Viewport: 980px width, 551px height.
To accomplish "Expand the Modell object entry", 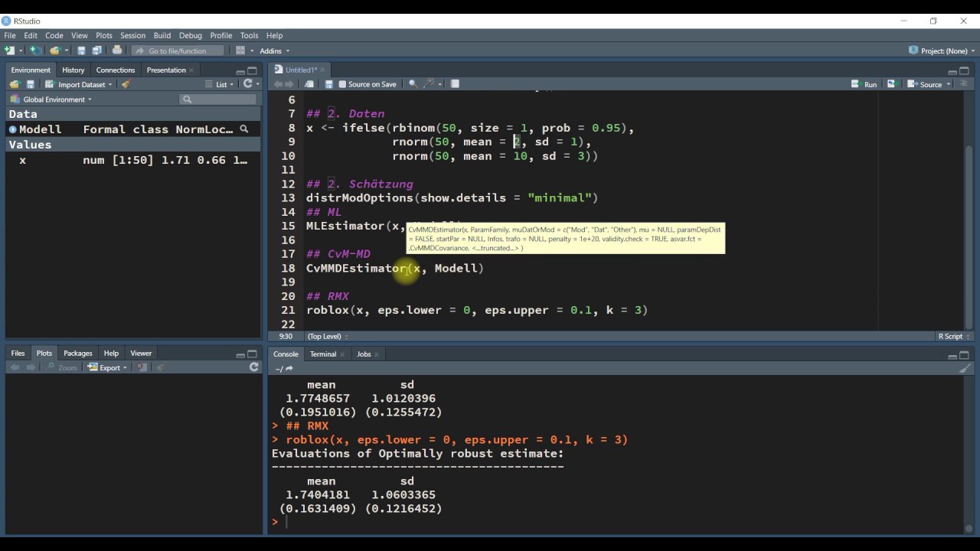I will 13,129.
